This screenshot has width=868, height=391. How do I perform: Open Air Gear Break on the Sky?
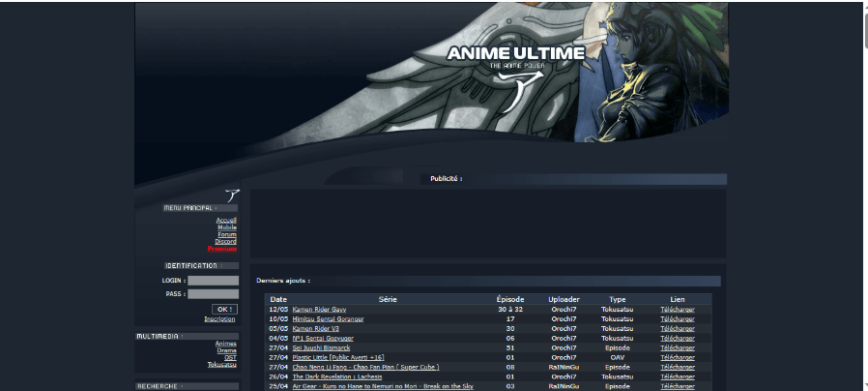[383, 386]
